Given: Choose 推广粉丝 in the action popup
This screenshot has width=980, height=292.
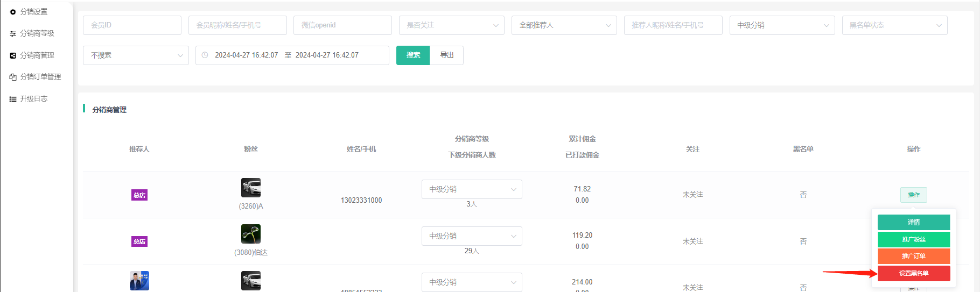Looking at the screenshot, I should pos(914,239).
